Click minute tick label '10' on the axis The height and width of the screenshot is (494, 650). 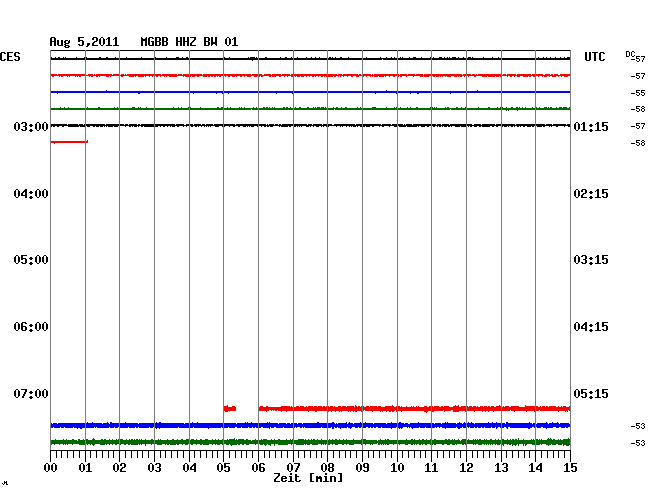tap(397, 468)
